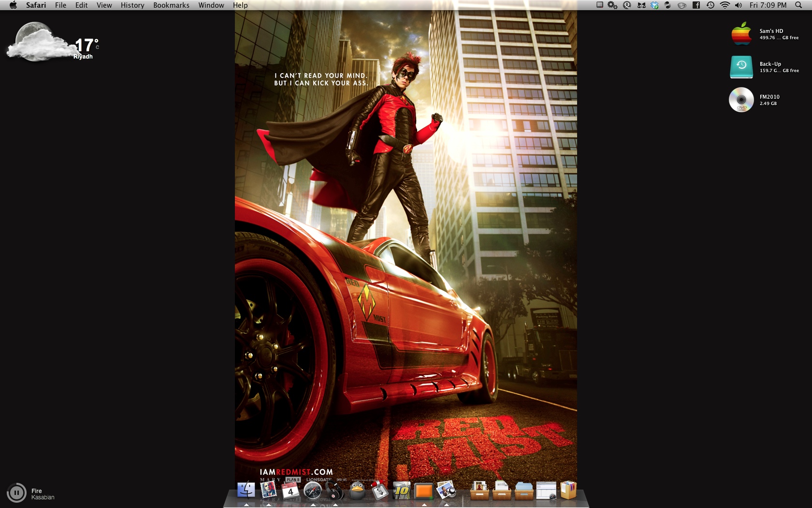This screenshot has height=508, width=812.
Task: Restore minimized Safari window in Dock
Action: click(x=546, y=491)
